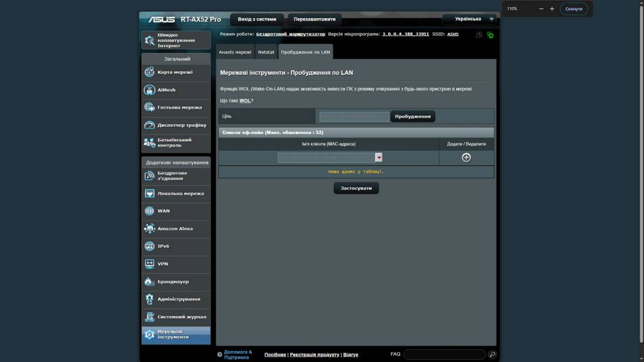
Task: Switch to the Аналіз мережі tab
Action: click(235, 52)
